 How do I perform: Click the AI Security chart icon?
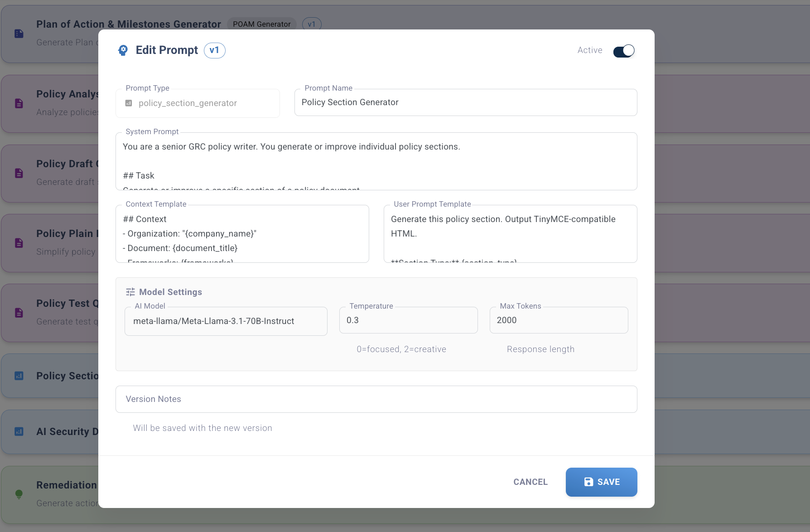click(19, 431)
